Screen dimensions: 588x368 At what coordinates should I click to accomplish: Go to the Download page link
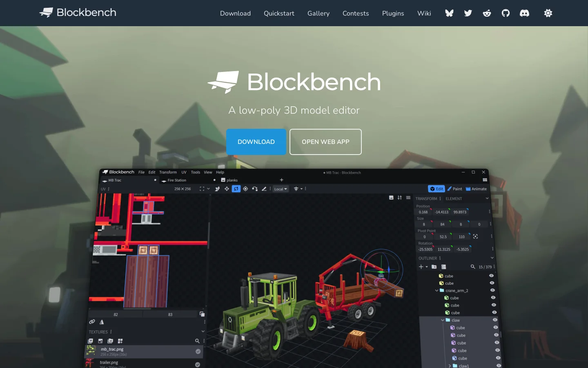(235, 13)
